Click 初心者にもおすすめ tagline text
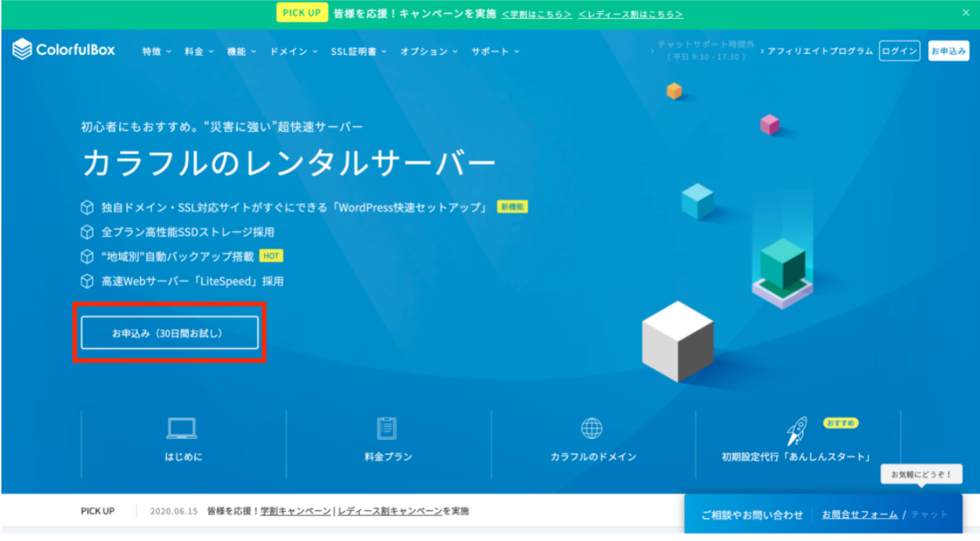 tap(222, 127)
